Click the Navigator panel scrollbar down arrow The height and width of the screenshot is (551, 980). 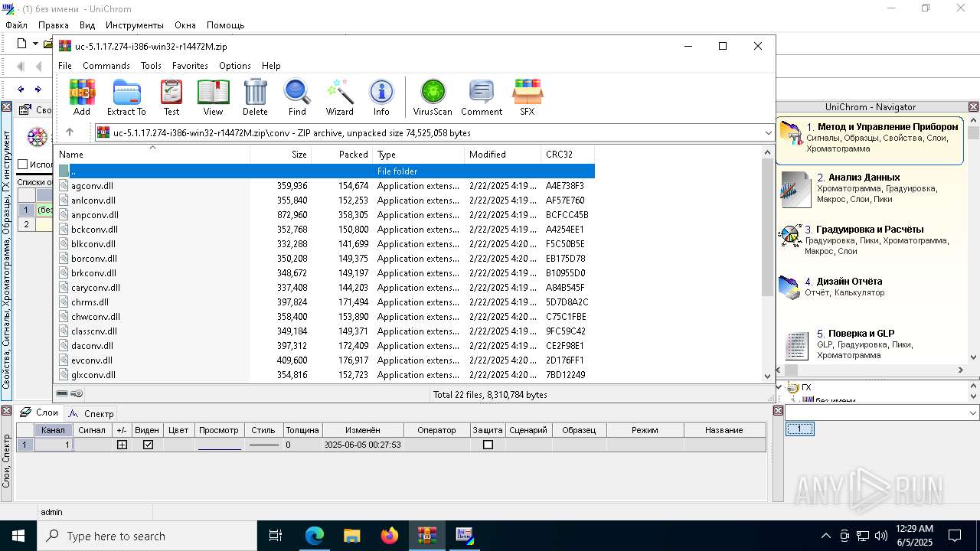[x=973, y=357]
